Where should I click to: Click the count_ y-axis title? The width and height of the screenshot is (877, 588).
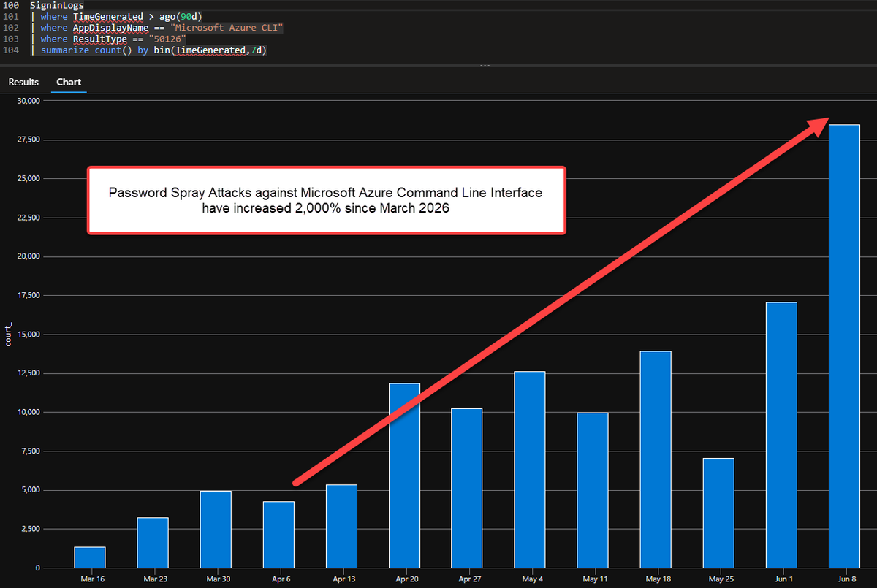(x=8, y=335)
